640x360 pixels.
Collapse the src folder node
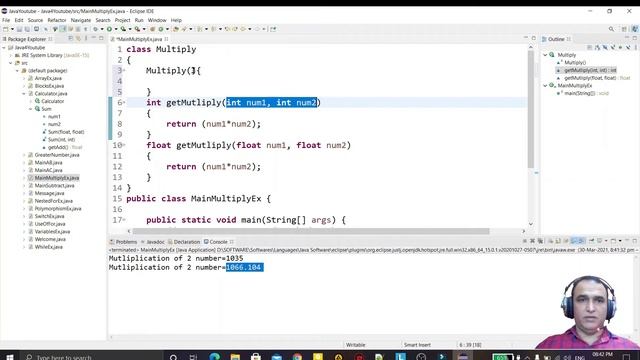pos(11,63)
